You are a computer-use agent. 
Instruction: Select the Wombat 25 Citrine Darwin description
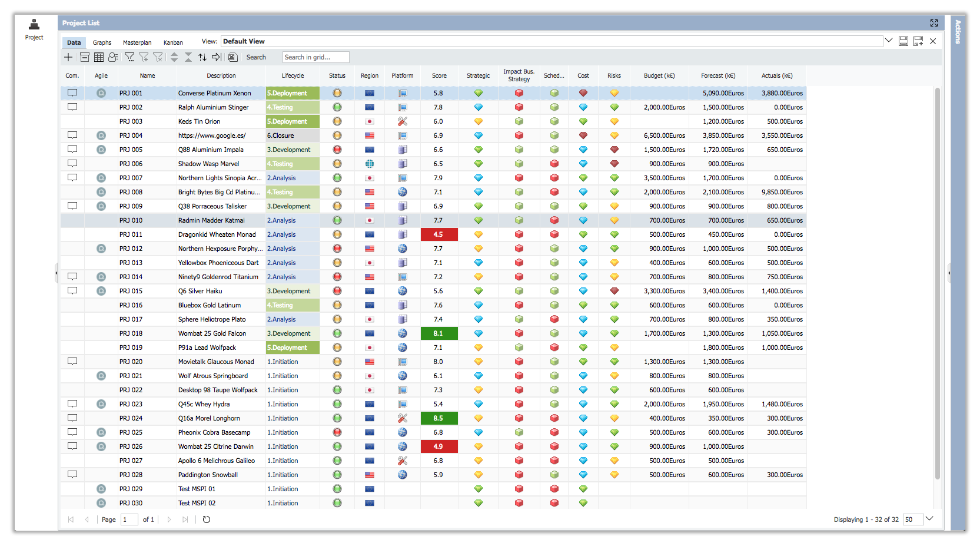[216, 446]
